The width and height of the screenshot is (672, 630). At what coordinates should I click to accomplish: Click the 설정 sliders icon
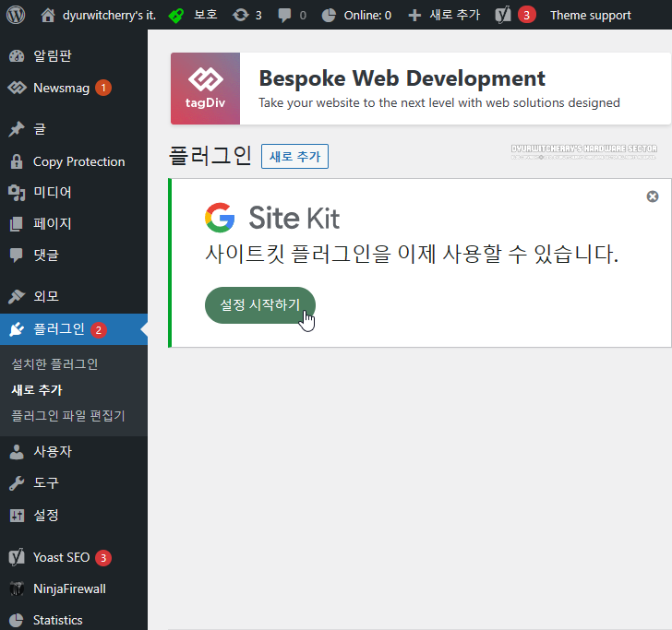point(17,516)
